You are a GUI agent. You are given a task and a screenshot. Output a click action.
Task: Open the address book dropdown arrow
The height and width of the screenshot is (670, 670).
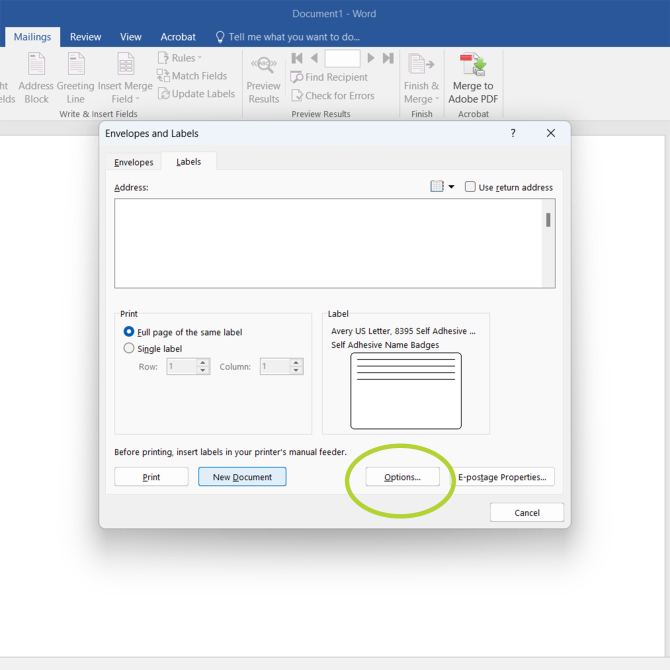[x=451, y=187]
